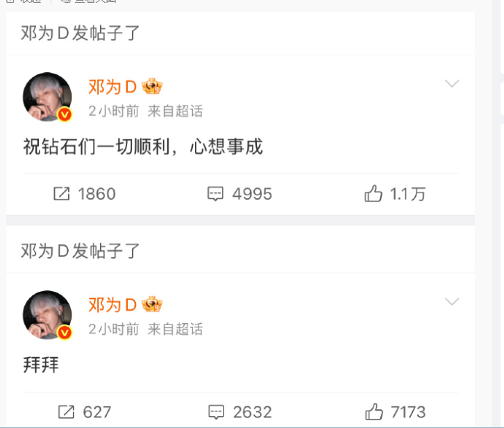Open comments icon on the 祝钻石们 post
This screenshot has width=504, height=428.
[215, 194]
